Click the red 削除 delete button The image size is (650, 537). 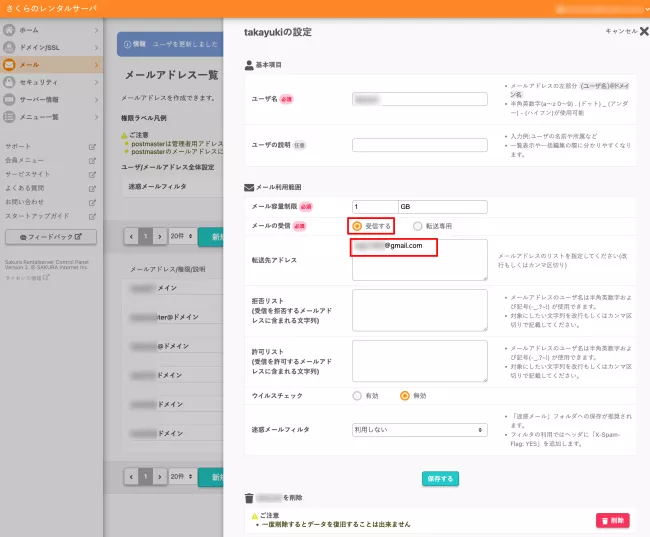[x=613, y=520]
